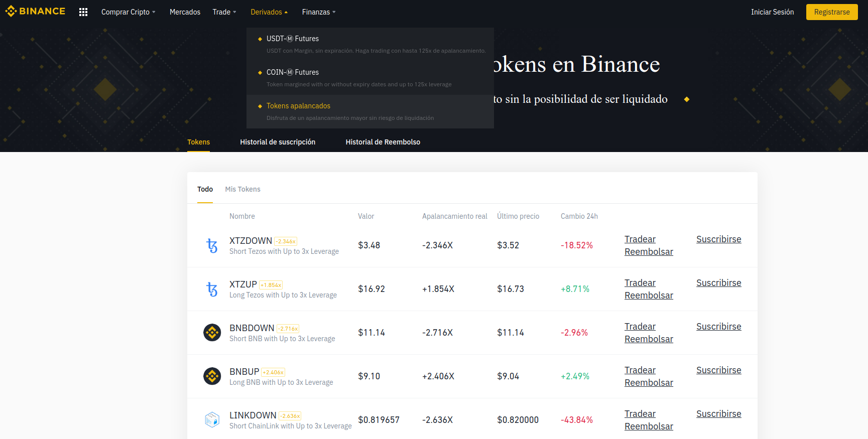Collapse the Derivados menu
Screen dimensions: 868x439
[269, 12]
